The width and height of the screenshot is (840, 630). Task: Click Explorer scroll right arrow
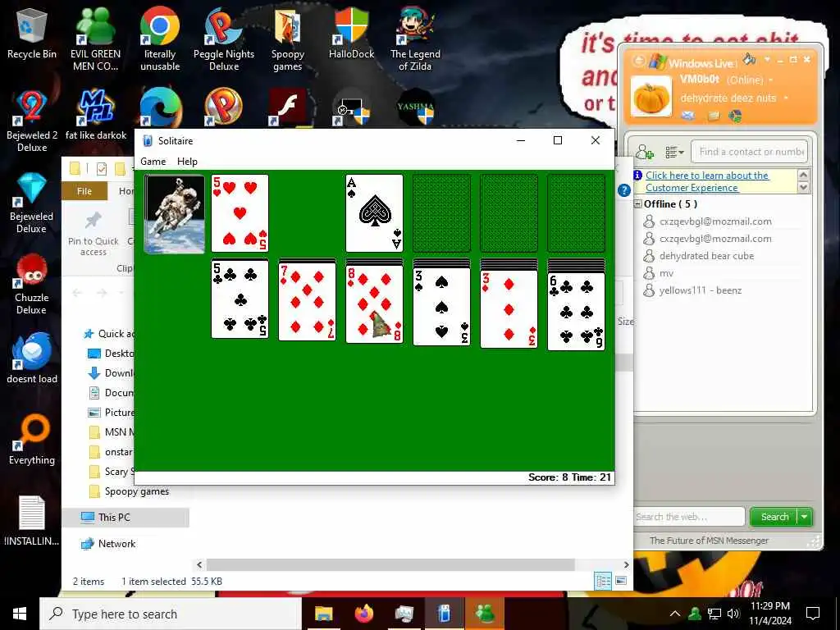click(x=626, y=564)
